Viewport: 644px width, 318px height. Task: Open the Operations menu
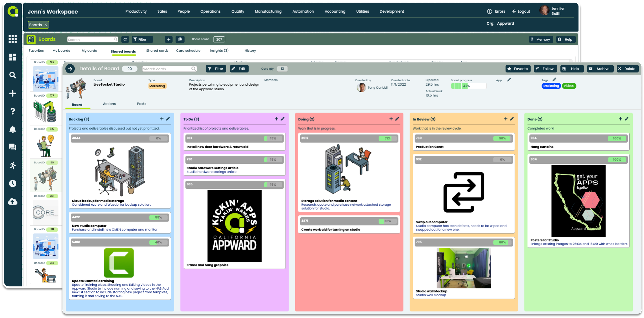coord(210,11)
